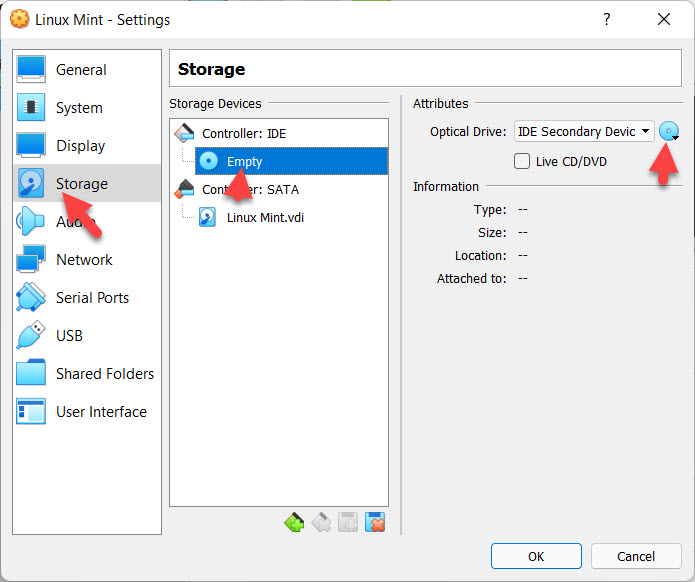Click the add attachment icon
This screenshot has height=582, width=695.
tap(348, 522)
